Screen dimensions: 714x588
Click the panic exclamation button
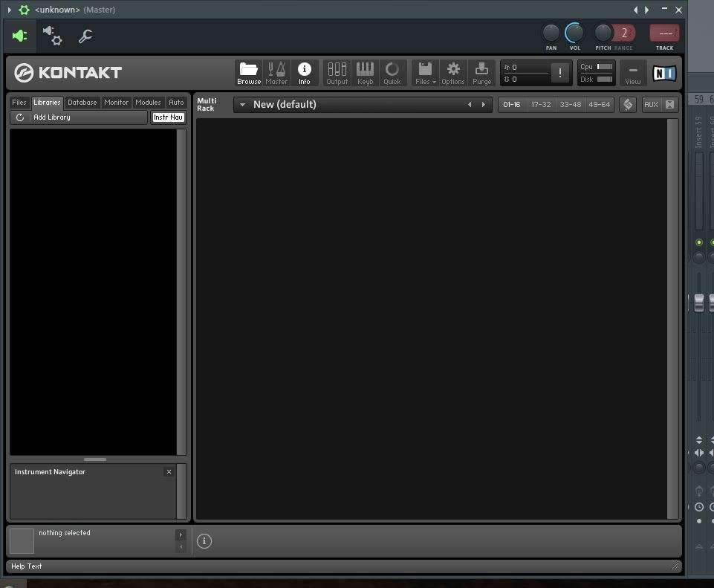pos(559,73)
